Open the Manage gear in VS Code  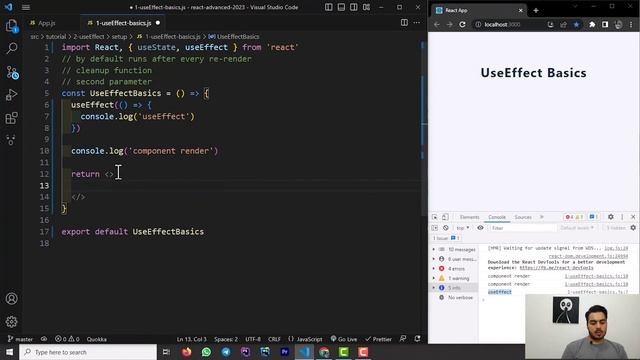coord(11,322)
